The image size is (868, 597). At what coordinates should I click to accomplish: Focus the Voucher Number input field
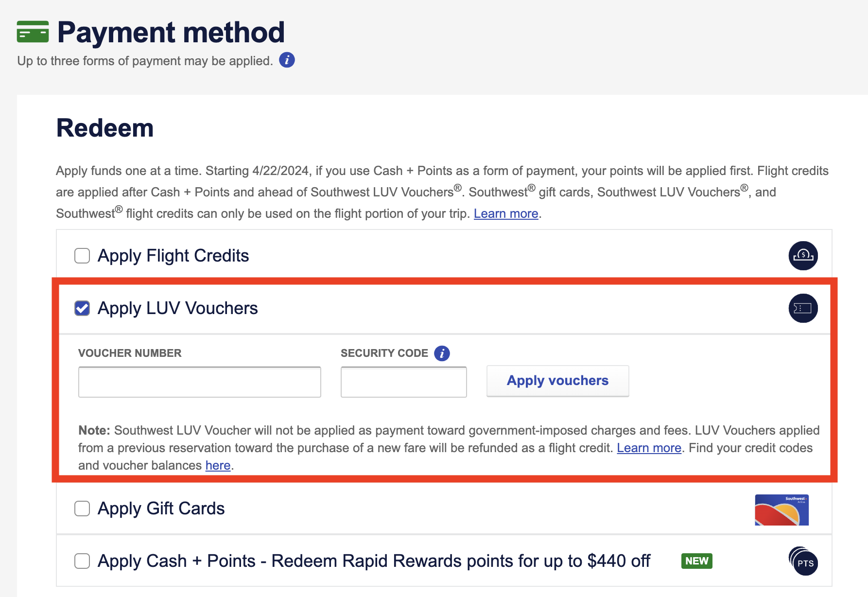pos(200,382)
